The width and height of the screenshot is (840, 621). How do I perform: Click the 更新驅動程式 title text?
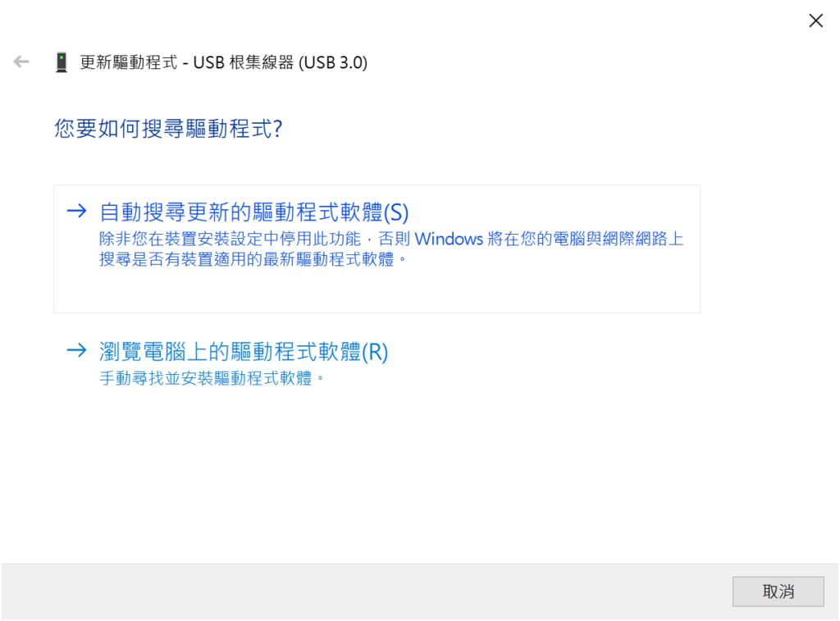point(129,62)
